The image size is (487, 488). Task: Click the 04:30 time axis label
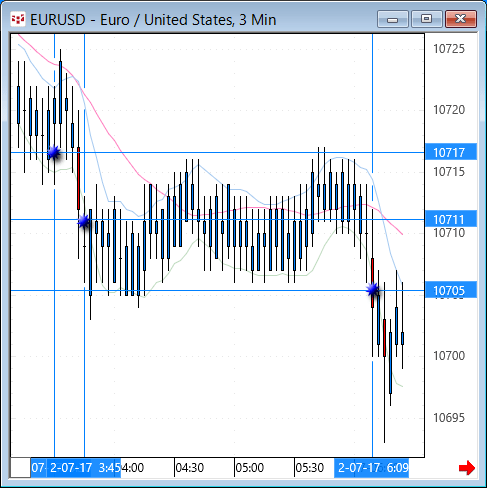point(189,468)
